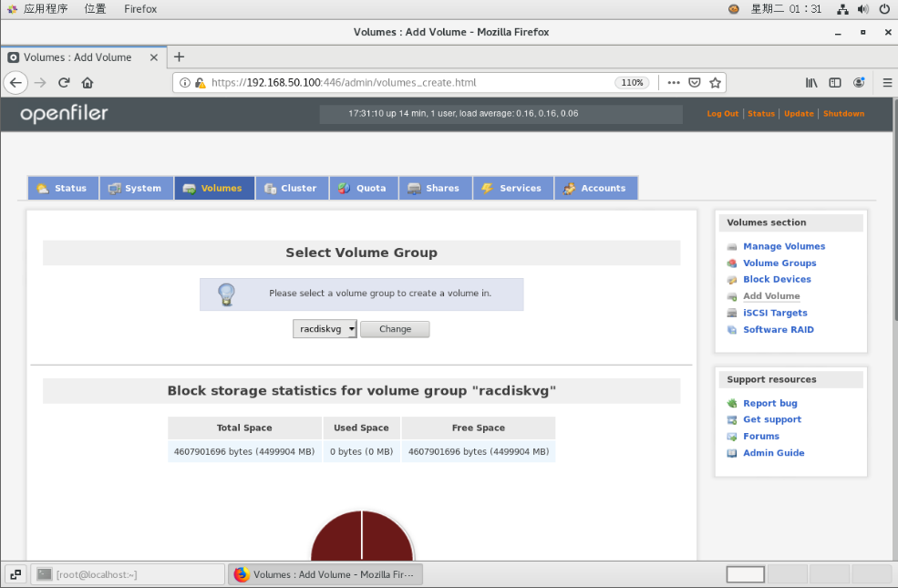The height and width of the screenshot is (588, 898).
Task: Click the Update link in header
Action: pos(799,113)
